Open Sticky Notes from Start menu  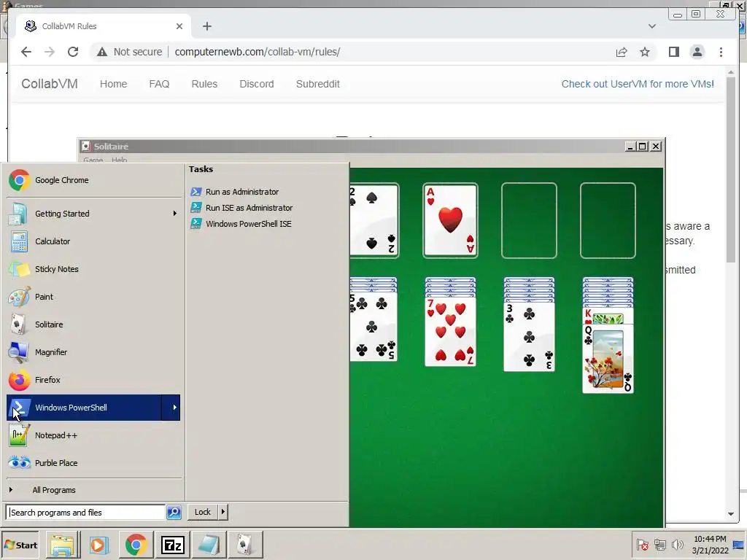(93, 269)
